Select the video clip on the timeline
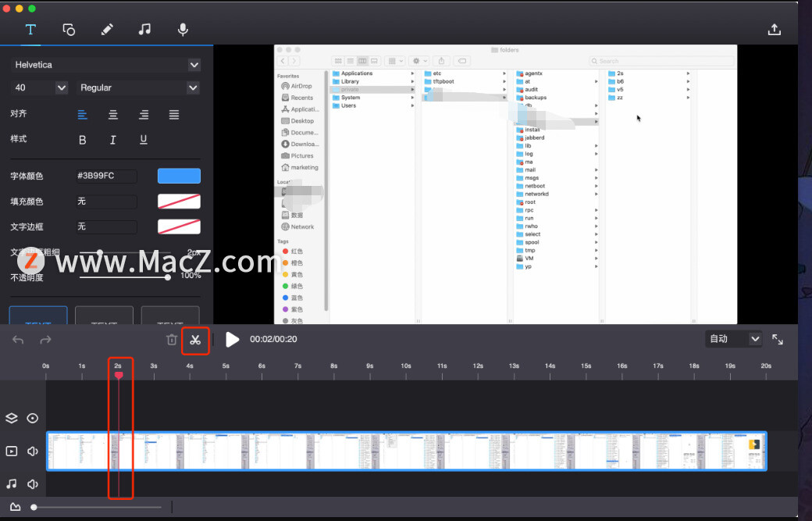The image size is (812, 521). pos(407,451)
